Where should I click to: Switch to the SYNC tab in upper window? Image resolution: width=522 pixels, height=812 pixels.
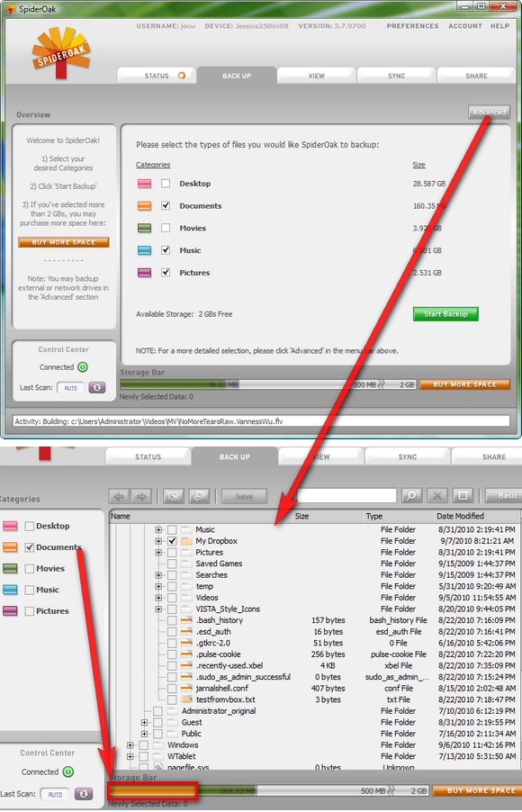click(396, 76)
